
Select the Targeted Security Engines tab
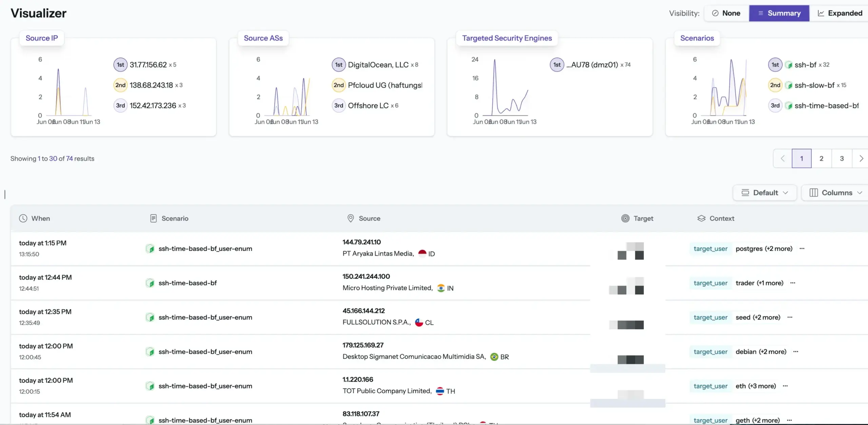click(x=507, y=38)
